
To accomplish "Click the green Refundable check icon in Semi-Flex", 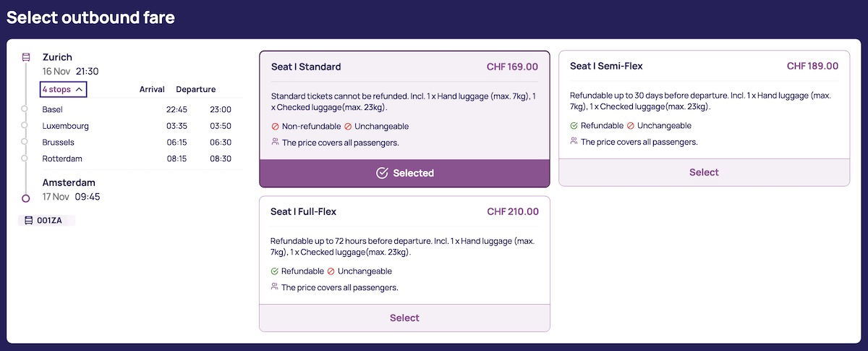I will (574, 125).
